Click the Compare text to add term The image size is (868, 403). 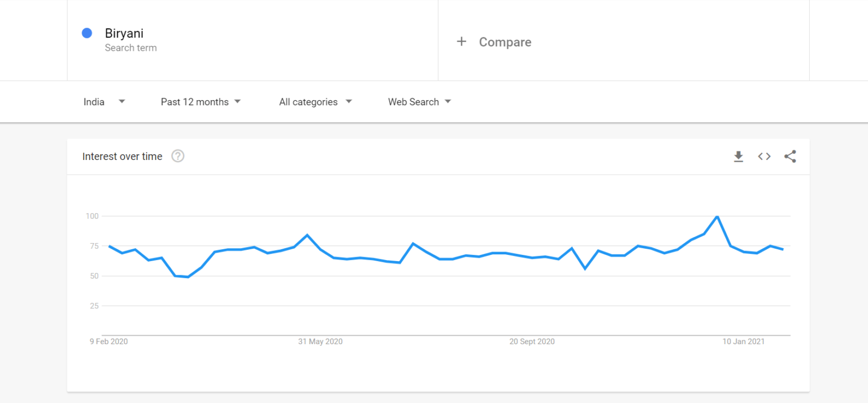505,42
